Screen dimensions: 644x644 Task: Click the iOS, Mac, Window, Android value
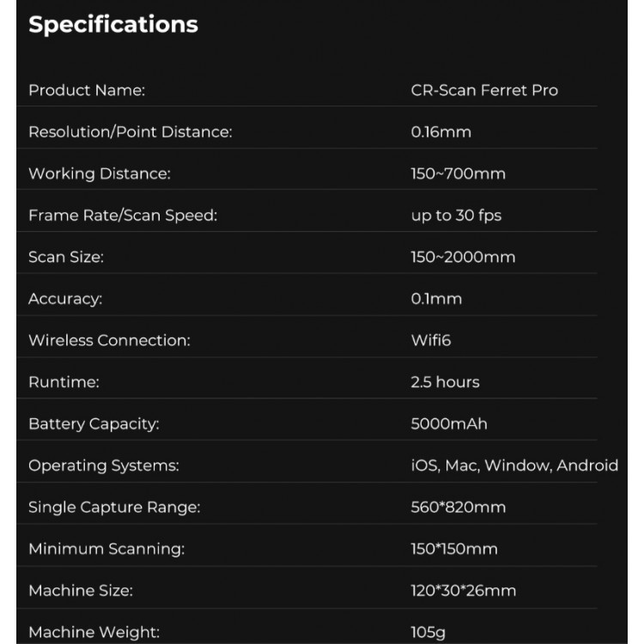pyautogui.click(x=514, y=465)
